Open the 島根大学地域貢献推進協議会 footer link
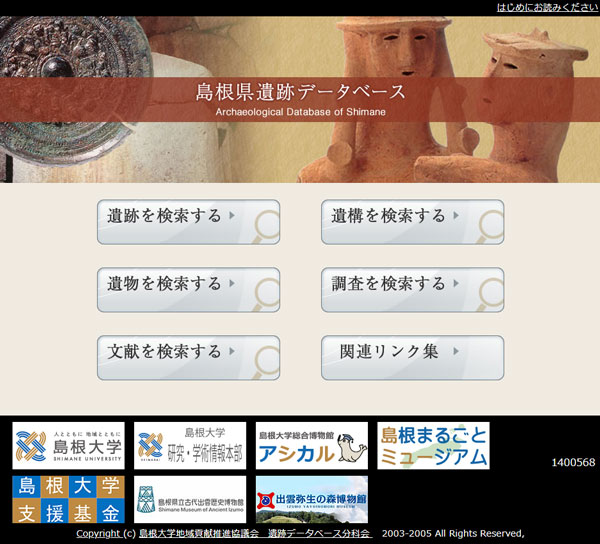 point(199,534)
